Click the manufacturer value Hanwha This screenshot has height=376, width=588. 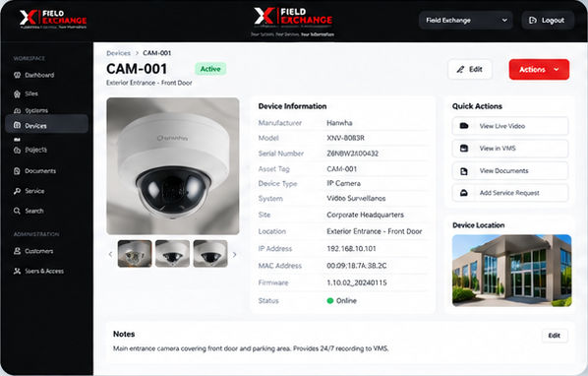[339, 123]
